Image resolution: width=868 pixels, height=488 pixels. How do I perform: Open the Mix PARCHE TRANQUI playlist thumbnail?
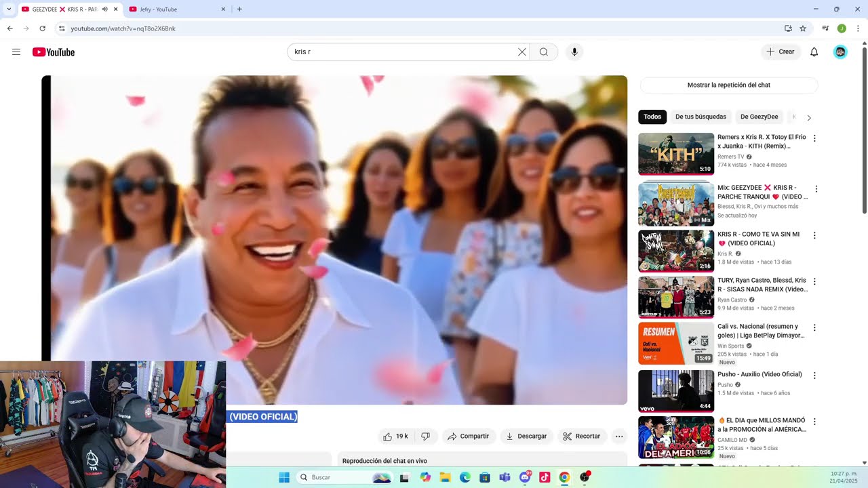(x=676, y=205)
